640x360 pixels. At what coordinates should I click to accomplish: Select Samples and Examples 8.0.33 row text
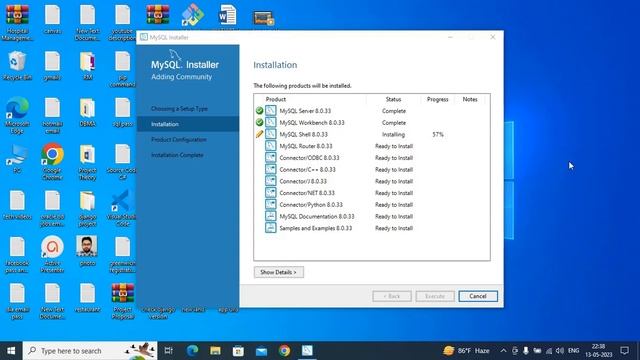tap(316, 228)
